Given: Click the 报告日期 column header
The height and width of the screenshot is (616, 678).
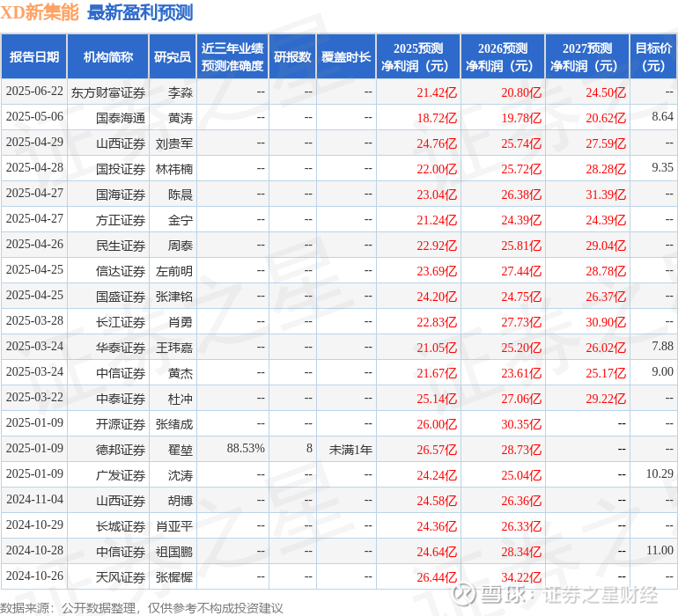Looking at the screenshot, I should (x=33, y=56).
